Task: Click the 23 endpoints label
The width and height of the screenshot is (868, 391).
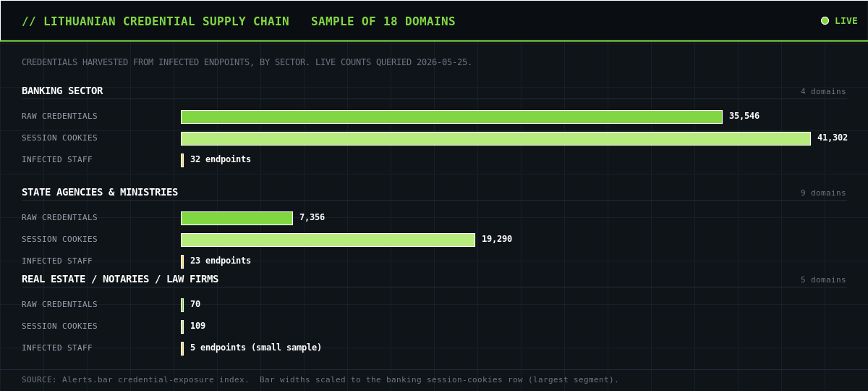Action: (221, 261)
